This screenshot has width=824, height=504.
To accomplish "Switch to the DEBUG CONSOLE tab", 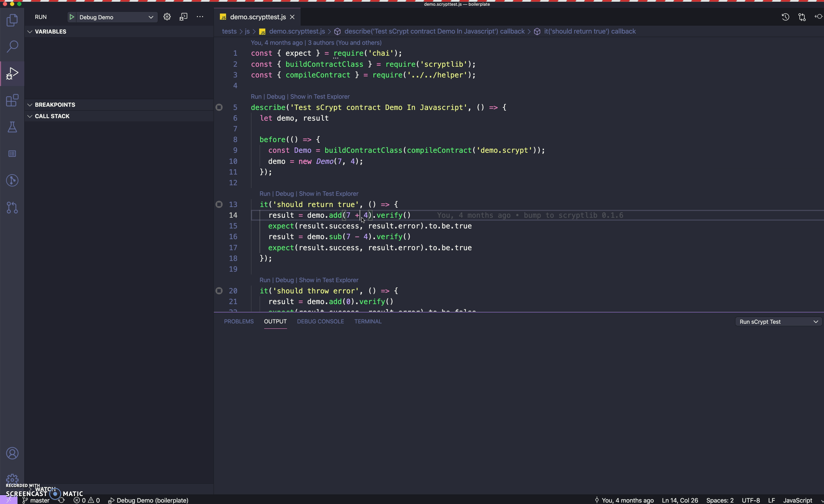I will coord(320,321).
